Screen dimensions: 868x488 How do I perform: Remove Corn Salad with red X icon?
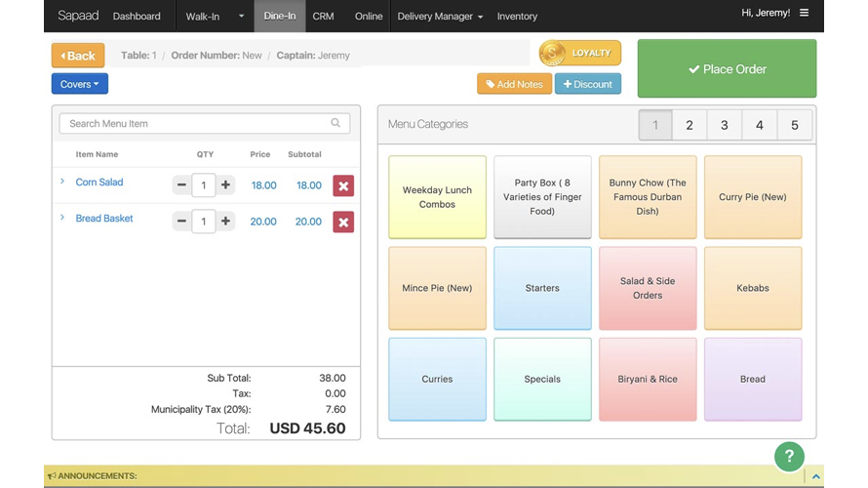tap(343, 185)
